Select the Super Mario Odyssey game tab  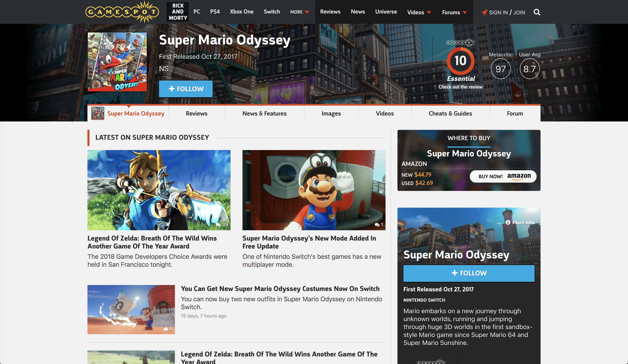(128, 113)
